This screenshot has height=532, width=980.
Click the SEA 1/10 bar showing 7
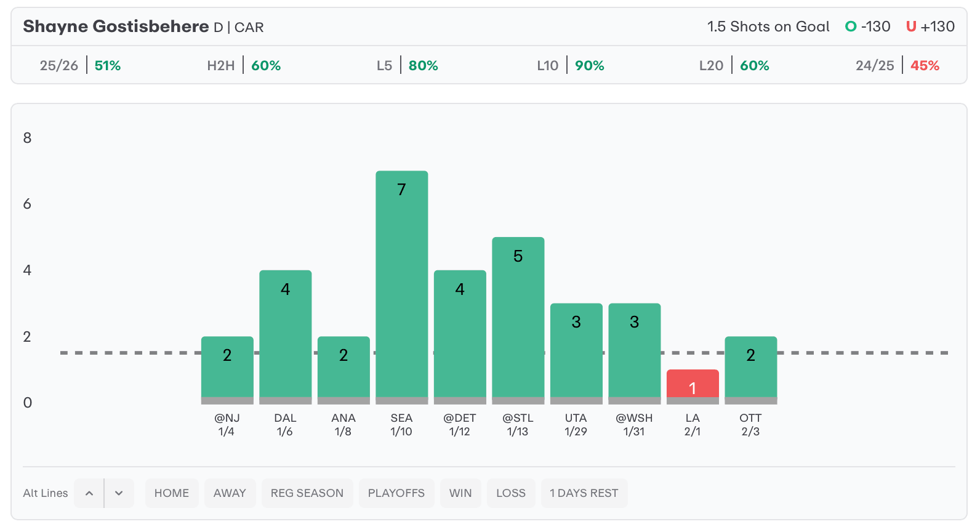pyautogui.click(x=401, y=286)
